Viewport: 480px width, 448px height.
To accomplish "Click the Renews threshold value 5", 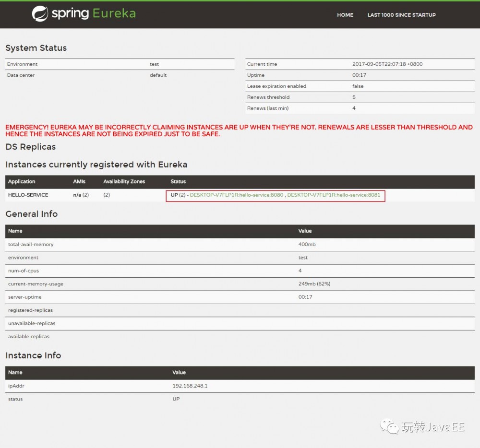I will coord(354,97).
